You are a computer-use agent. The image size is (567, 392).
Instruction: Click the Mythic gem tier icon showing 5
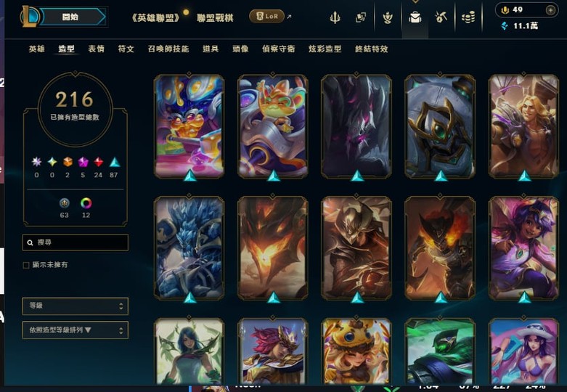(x=83, y=162)
